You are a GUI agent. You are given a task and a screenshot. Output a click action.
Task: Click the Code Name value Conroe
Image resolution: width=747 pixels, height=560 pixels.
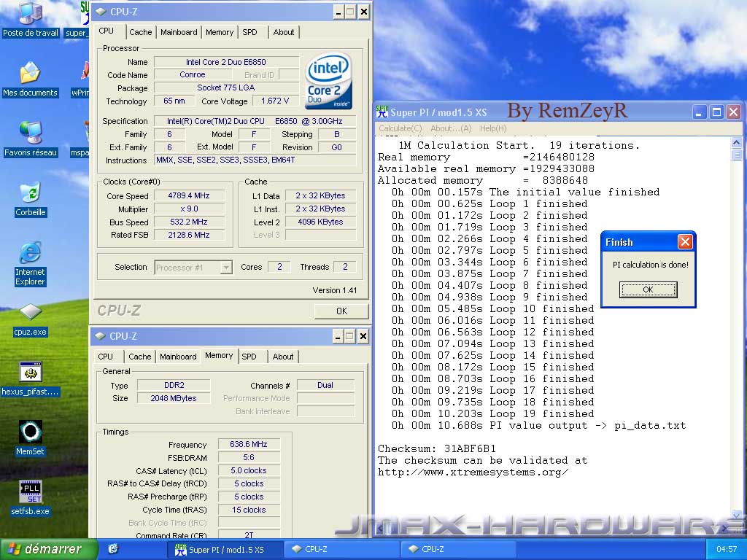point(193,75)
